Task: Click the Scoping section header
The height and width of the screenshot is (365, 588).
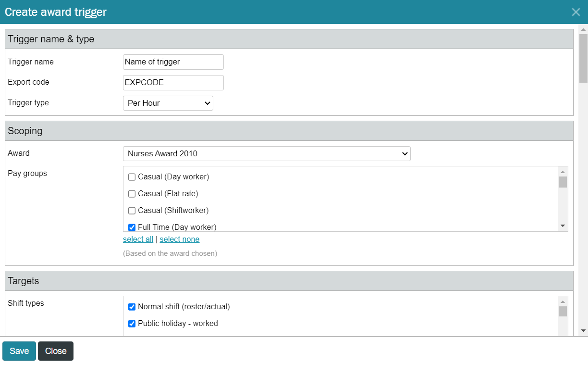Action: pos(289,131)
